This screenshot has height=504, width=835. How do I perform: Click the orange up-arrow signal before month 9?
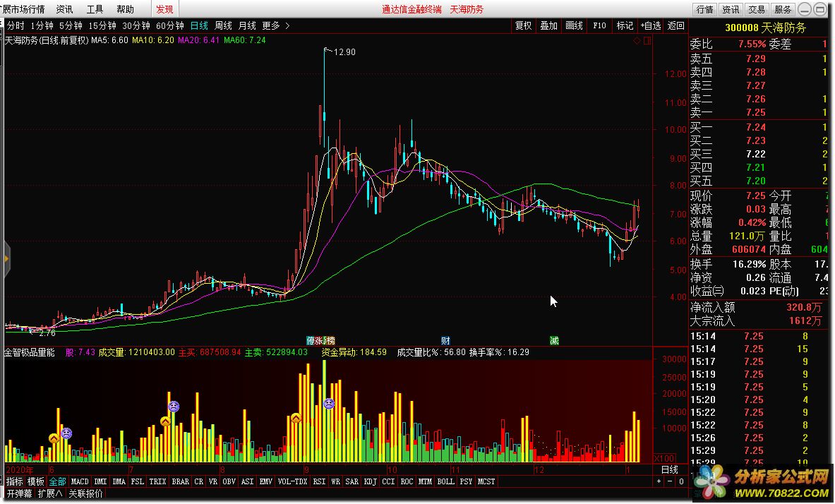point(296,418)
